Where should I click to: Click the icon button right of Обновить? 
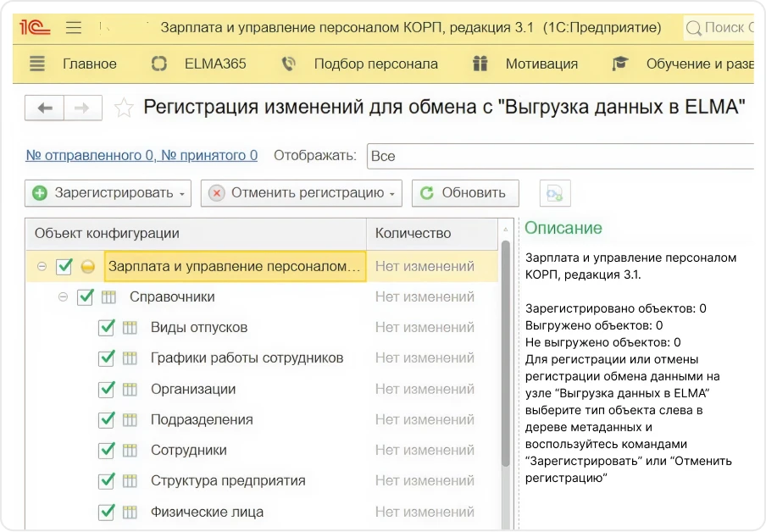tap(555, 193)
